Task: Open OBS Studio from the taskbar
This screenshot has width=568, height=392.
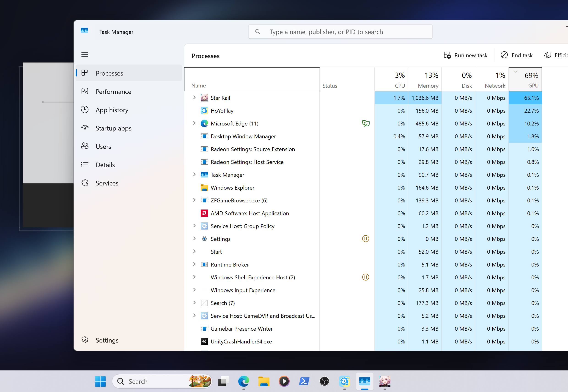Action: pos(324,381)
